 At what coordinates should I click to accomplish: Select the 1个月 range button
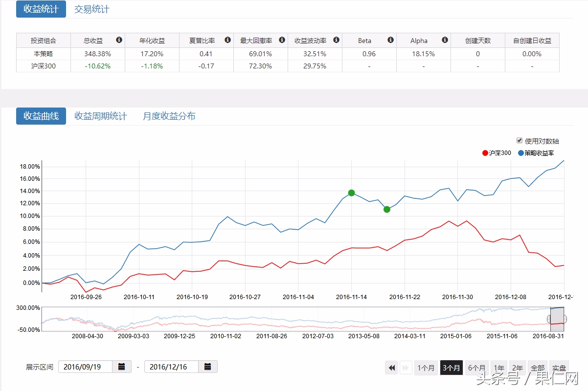tap(426, 368)
